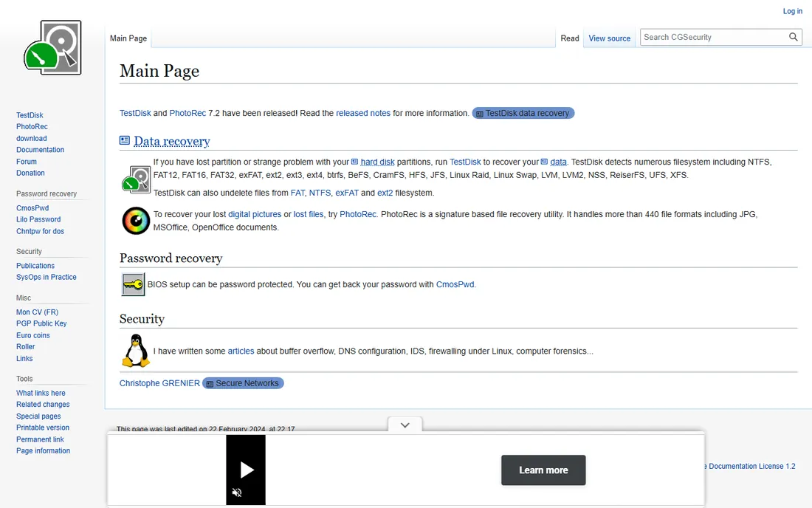Open the articles link under Security

pyautogui.click(x=241, y=351)
